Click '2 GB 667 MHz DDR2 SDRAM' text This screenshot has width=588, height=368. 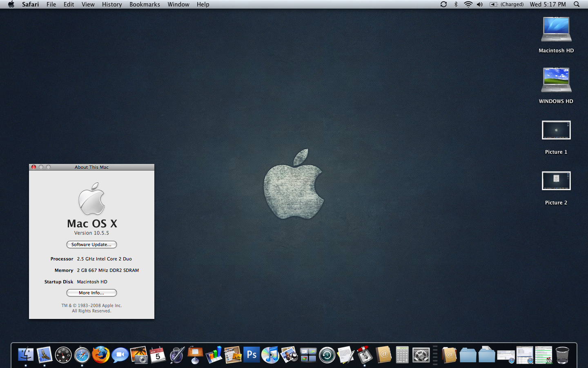point(108,270)
